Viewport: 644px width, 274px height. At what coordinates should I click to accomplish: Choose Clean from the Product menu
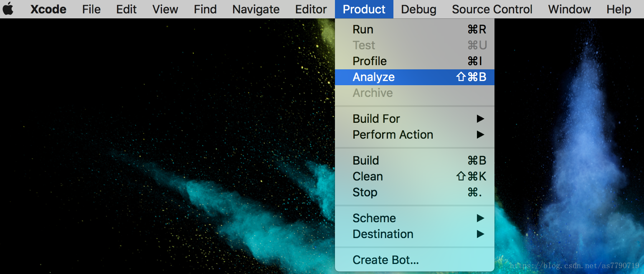(415, 177)
